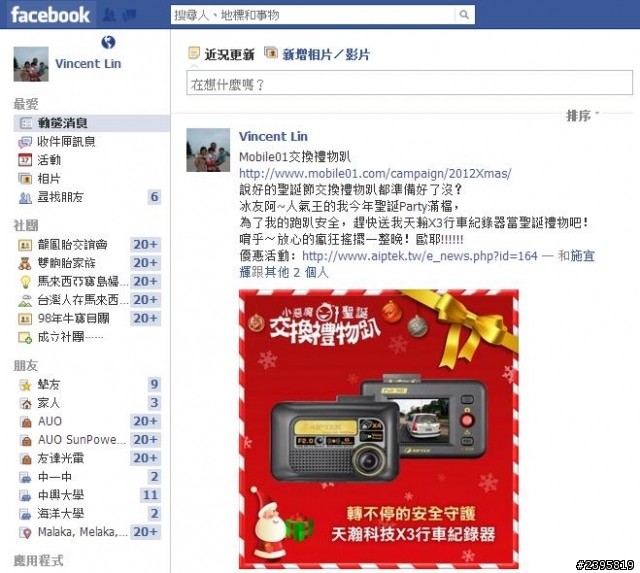Open the mobile01 2012Xmas campaign link
640x573 pixels.
[375, 173]
